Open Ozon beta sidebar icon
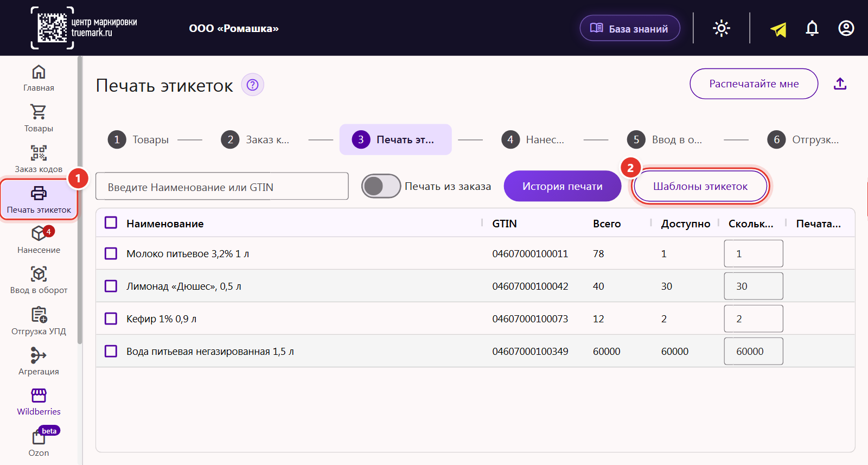The image size is (868, 465). point(39,437)
